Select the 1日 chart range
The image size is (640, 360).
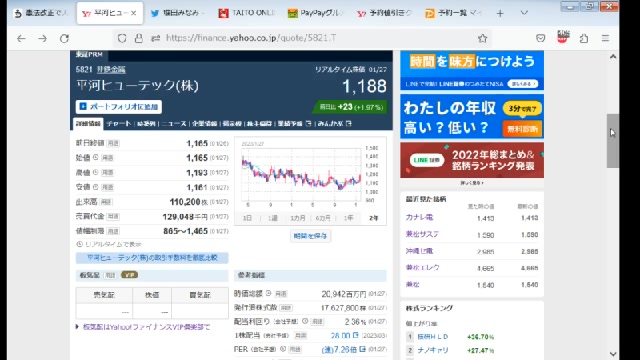(247, 218)
